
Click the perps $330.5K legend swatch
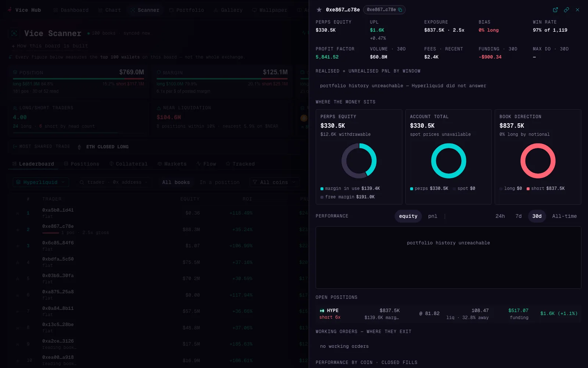[412, 189]
